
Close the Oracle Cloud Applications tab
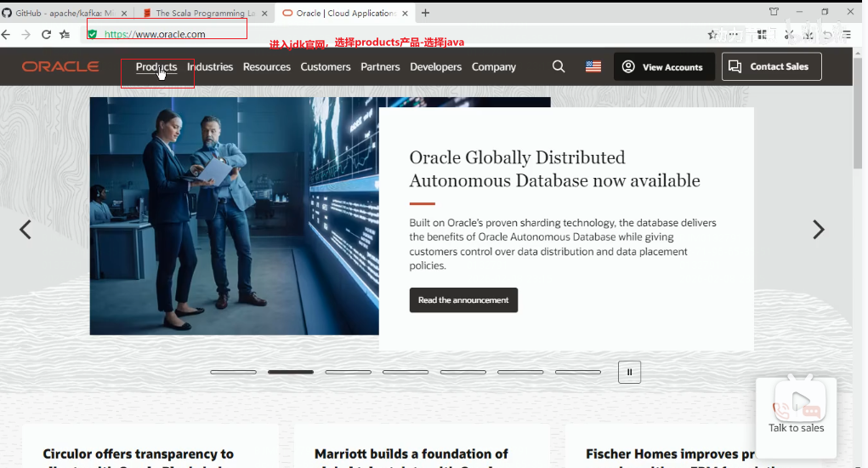406,14
